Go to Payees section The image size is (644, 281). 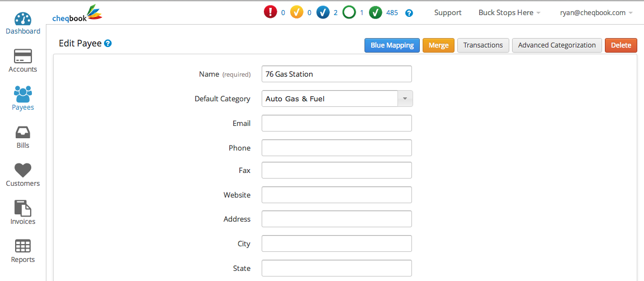(23, 99)
